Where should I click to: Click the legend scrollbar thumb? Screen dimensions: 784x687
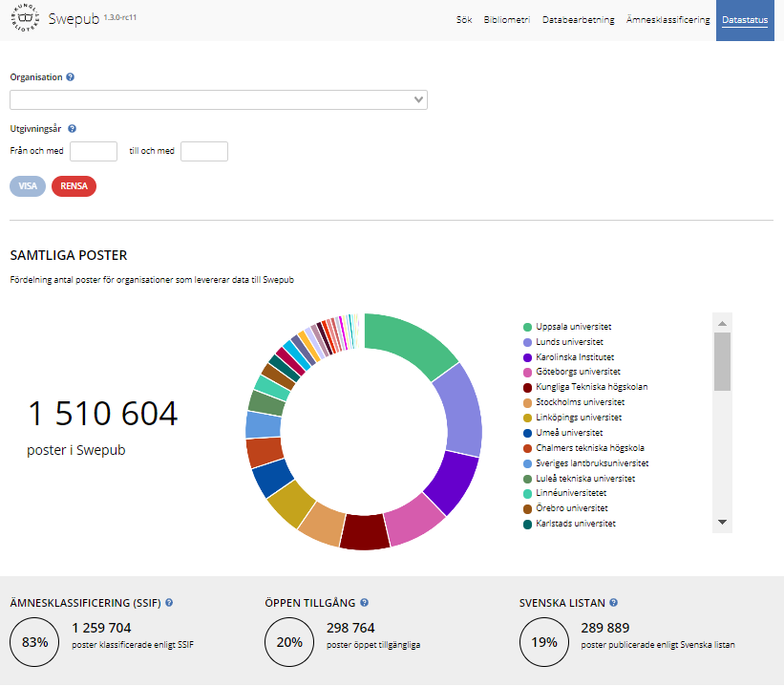722,361
